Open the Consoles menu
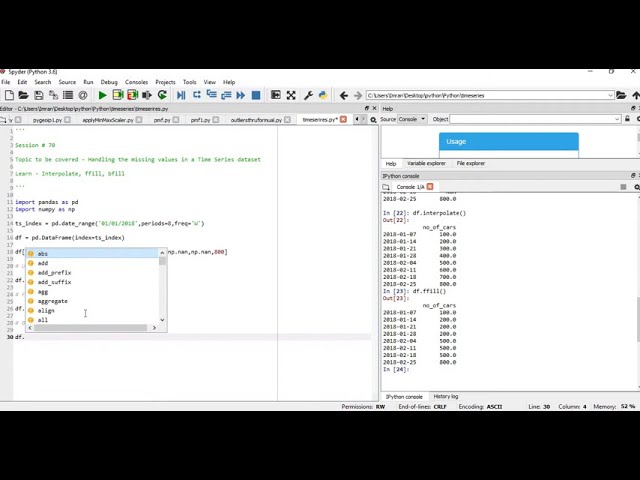The height and width of the screenshot is (480, 640). (136, 82)
